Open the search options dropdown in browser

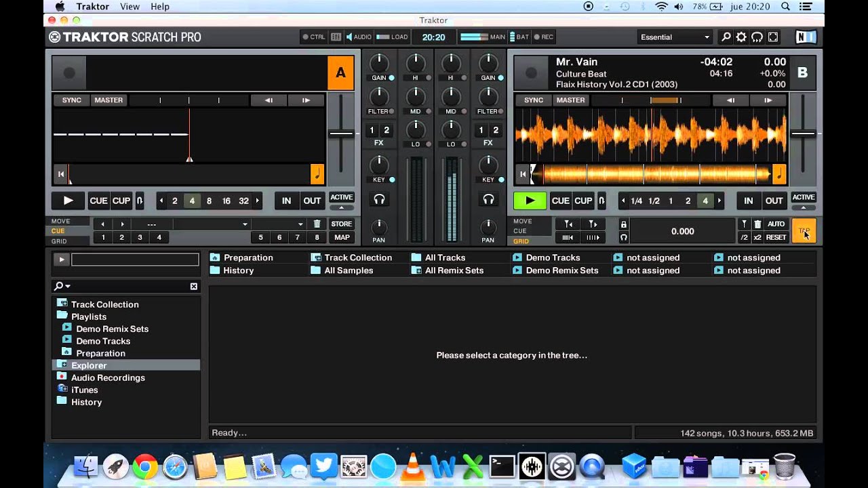tap(63, 286)
